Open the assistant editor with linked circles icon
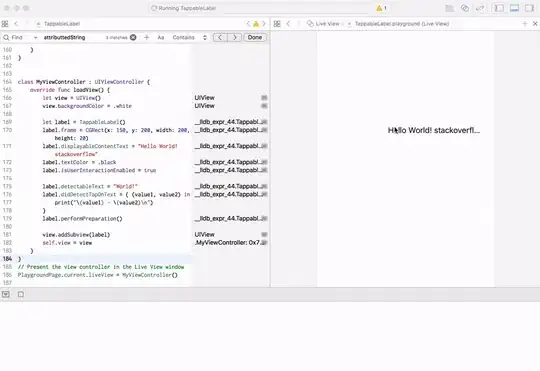This screenshot has height=371, width=540. [465, 8]
